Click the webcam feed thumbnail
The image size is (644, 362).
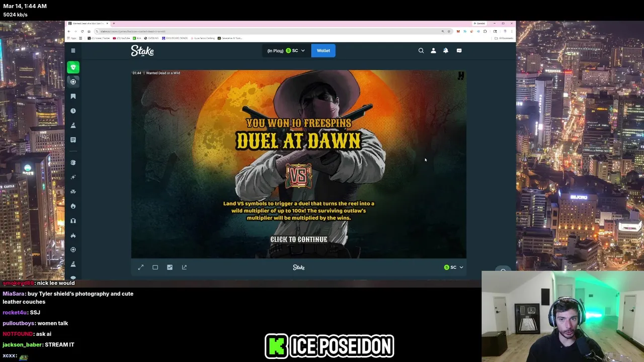click(562, 316)
